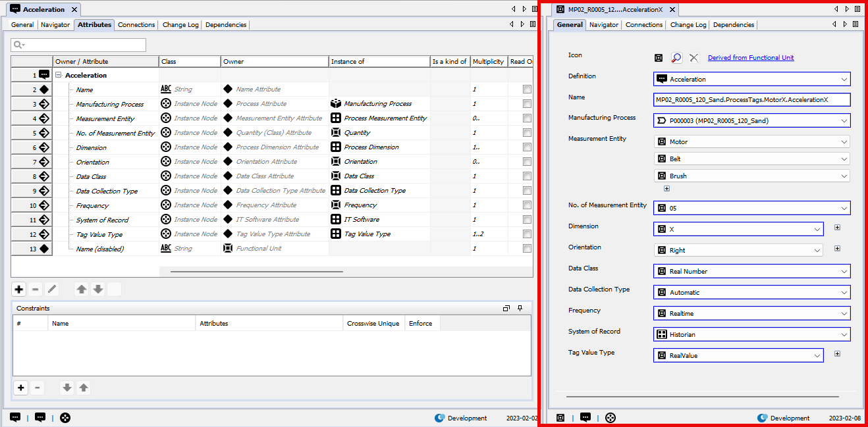Viewport: 868px width, 427px height.
Task: Click move down arrow below attributes table
Action: pyautogui.click(x=98, y=289)
